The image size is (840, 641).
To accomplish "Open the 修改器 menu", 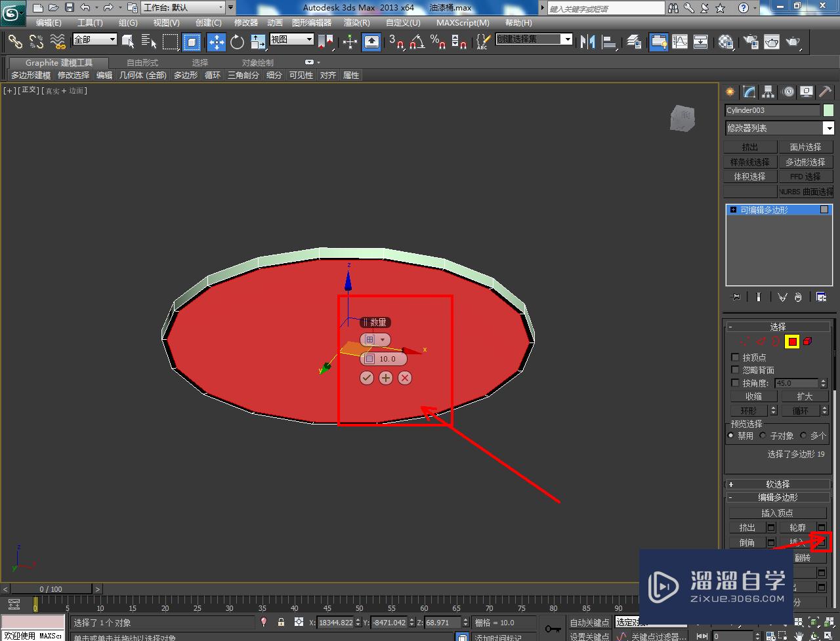I will (x=246, y=22).
